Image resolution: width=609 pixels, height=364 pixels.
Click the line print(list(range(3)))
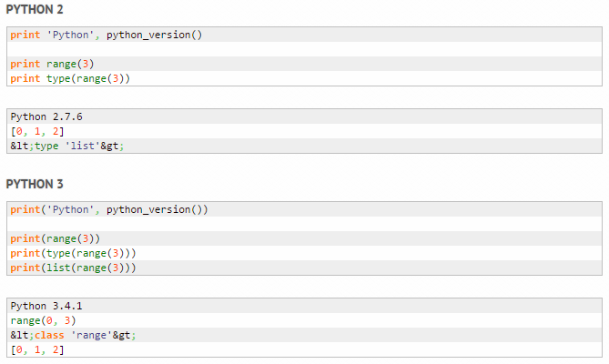click(x=73, y=268)
